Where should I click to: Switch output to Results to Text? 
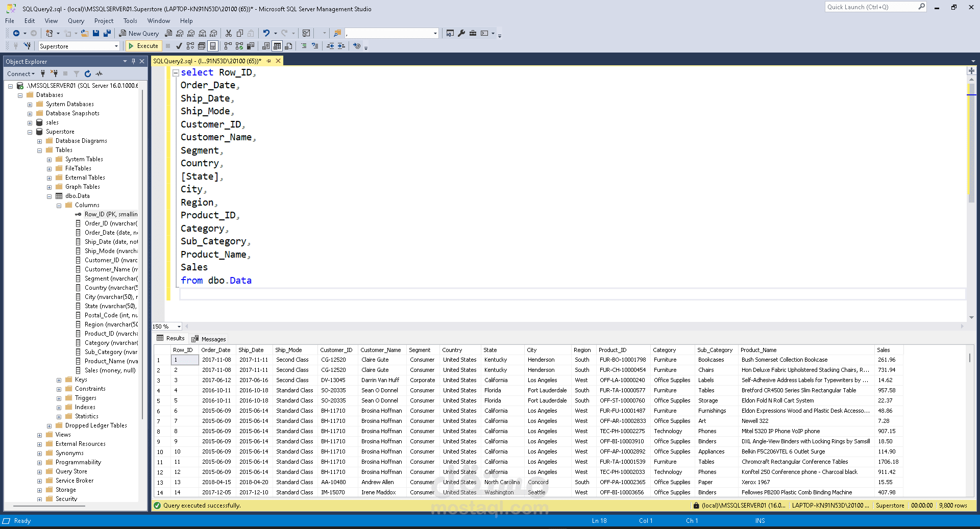point(266,46)
